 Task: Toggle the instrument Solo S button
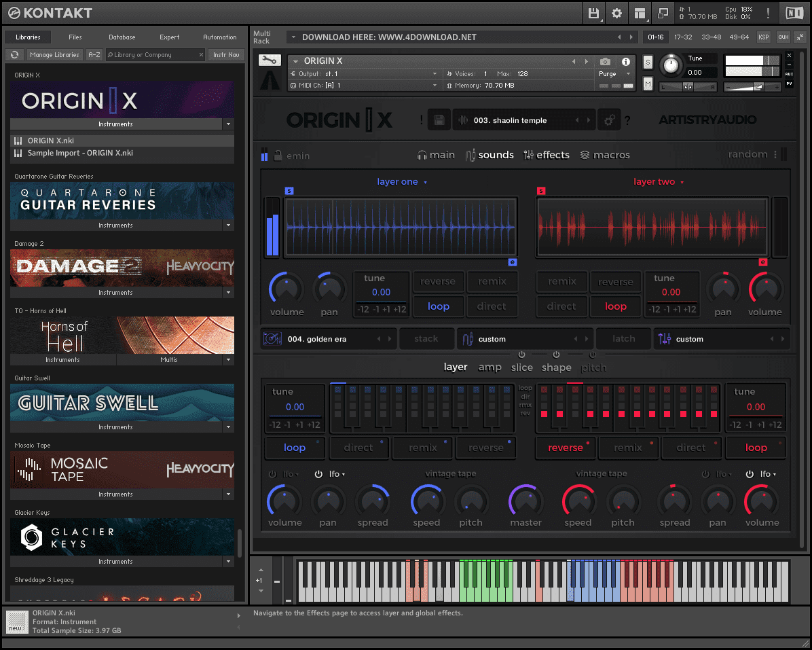[x=648, y=62]
